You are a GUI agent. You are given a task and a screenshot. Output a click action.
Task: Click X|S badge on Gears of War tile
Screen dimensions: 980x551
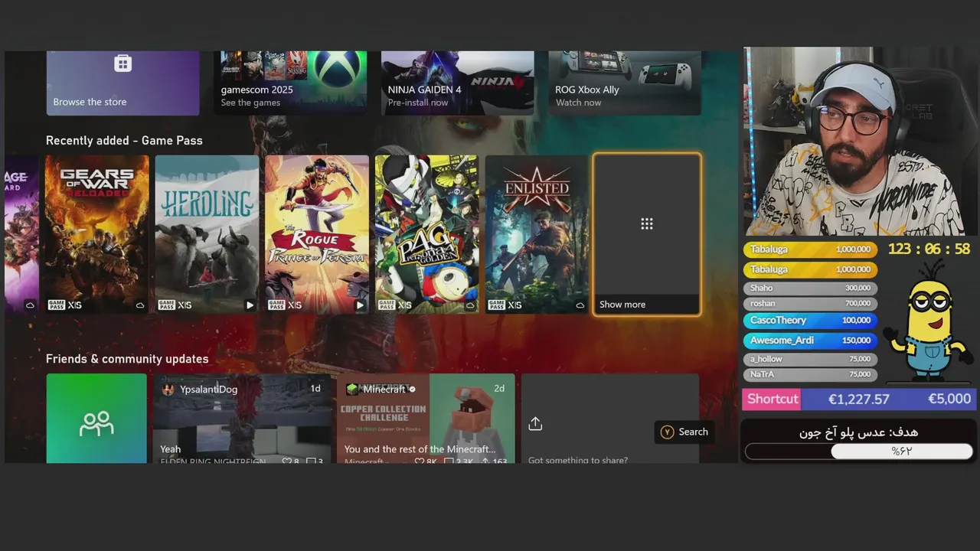coord(74,305)
